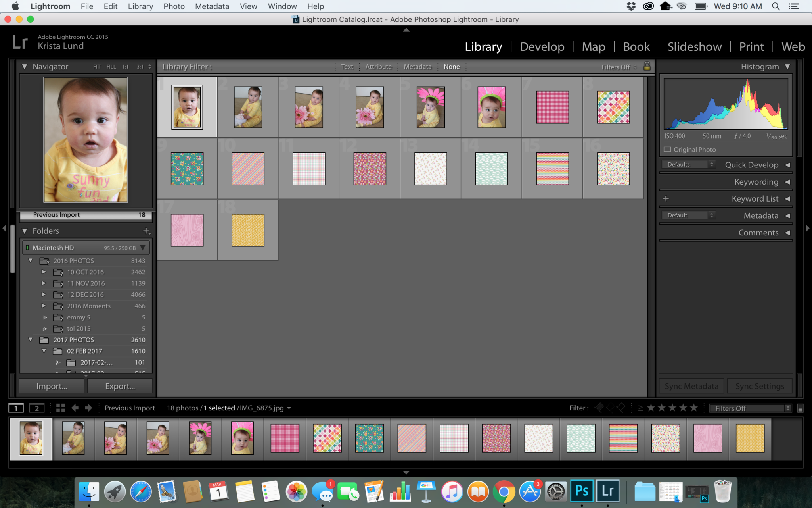Open Finder from the dock

point(89,492)
